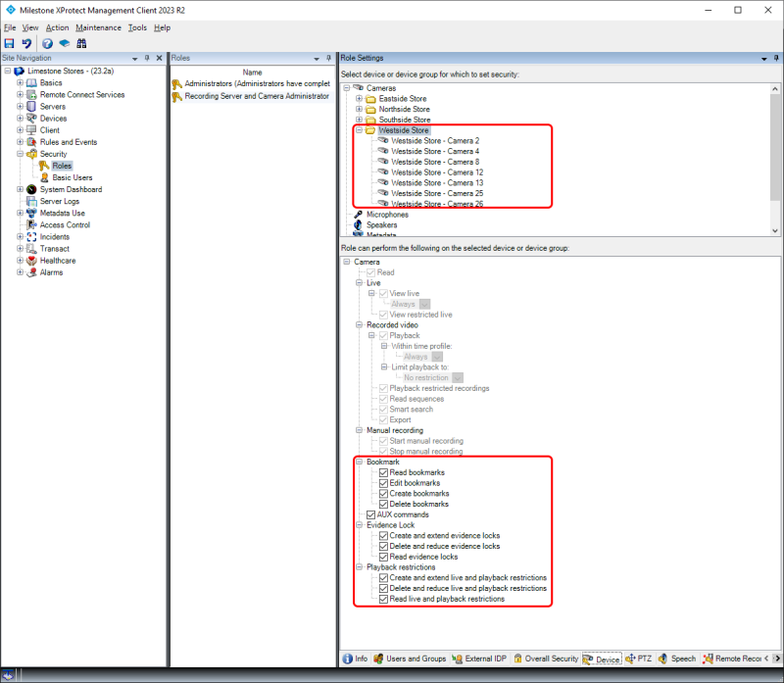Open the View menu

(30, 27)
